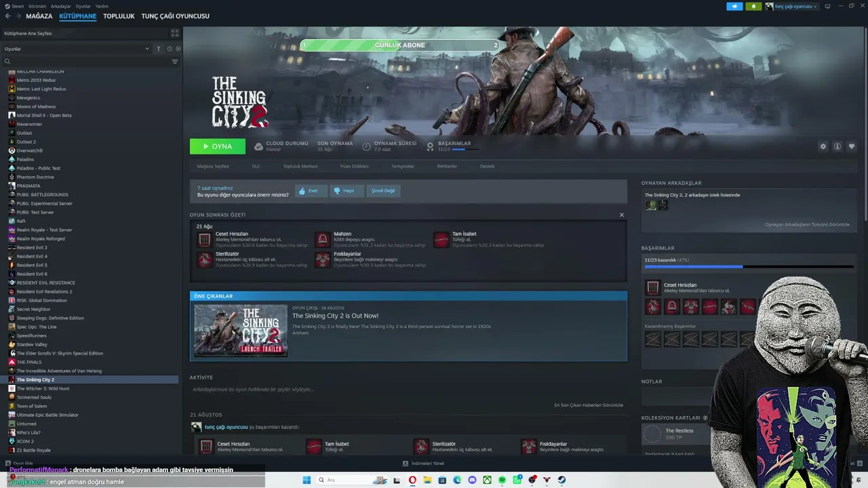This screenshot has width=868, height=488.
Task: Go to the TOPLULUK tab
Action: pos(119,16)
